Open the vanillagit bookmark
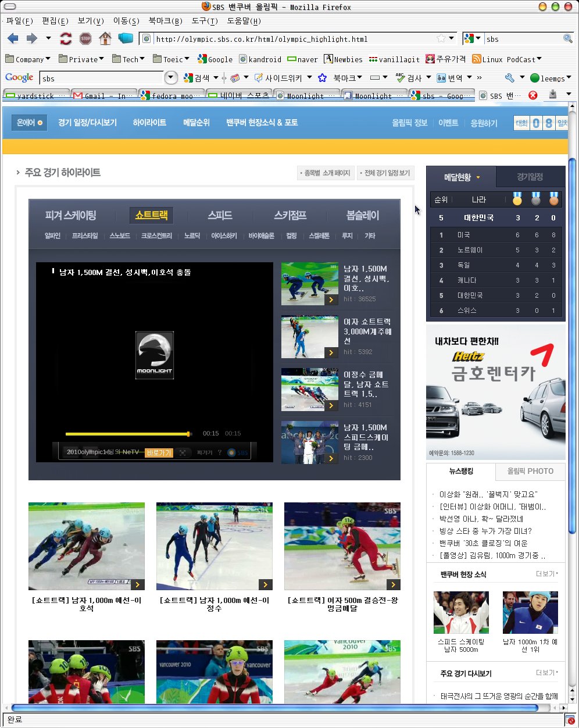 pos(394,59)
